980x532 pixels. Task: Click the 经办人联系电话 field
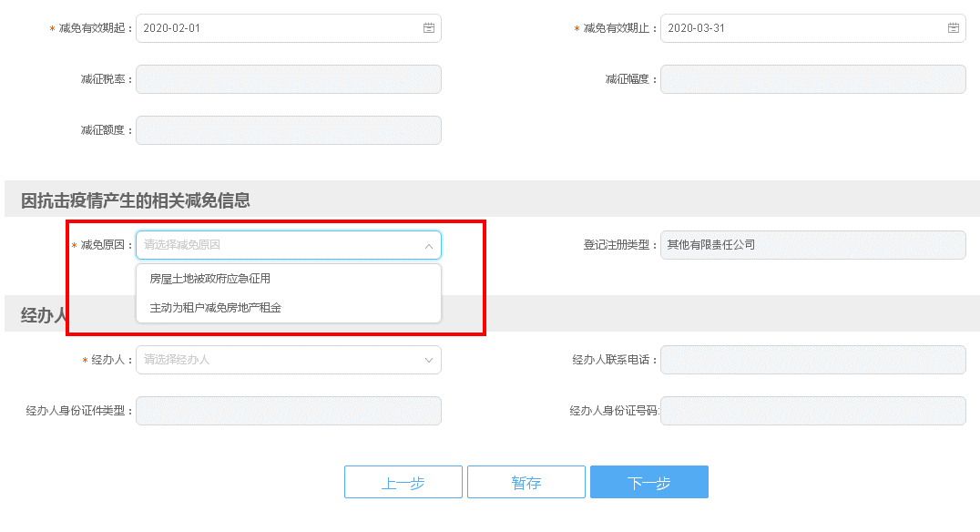[x=812, y=360]
